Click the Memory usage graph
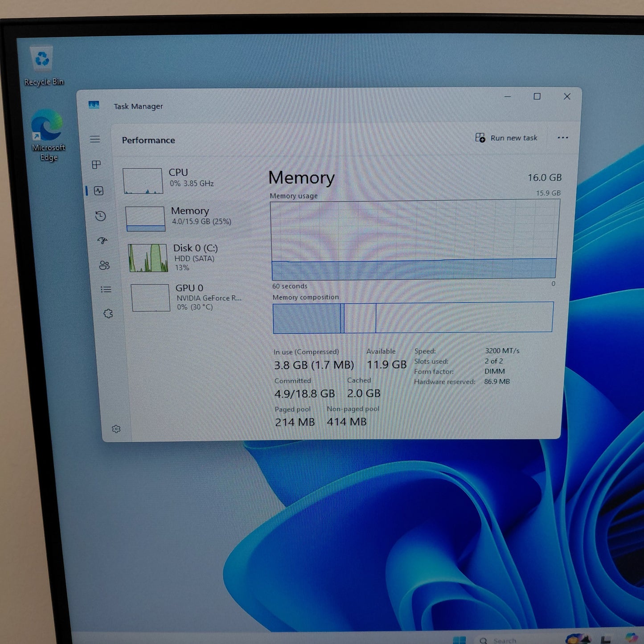Image resolution: width=644 pixels, height=644 pixels. [414, 240]
